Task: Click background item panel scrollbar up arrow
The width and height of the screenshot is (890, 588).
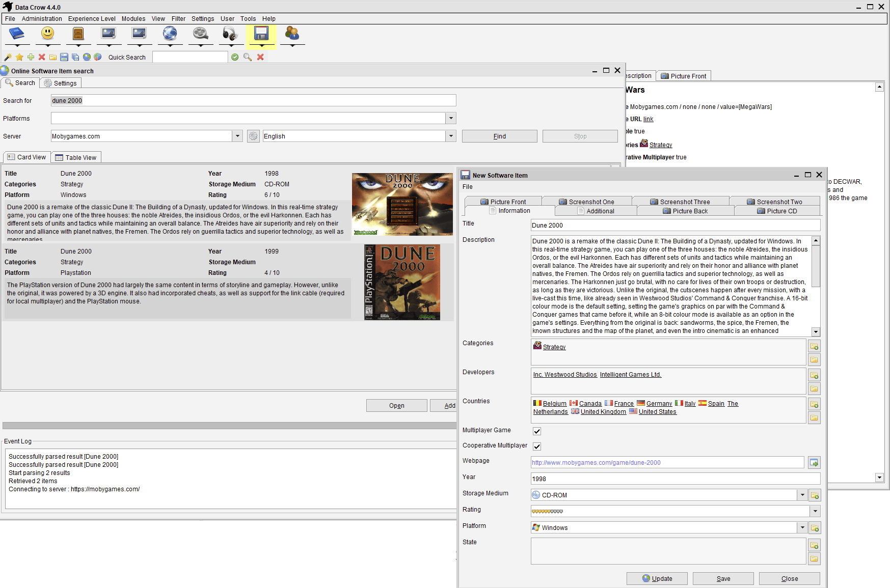Action: (x=879, y=87)
